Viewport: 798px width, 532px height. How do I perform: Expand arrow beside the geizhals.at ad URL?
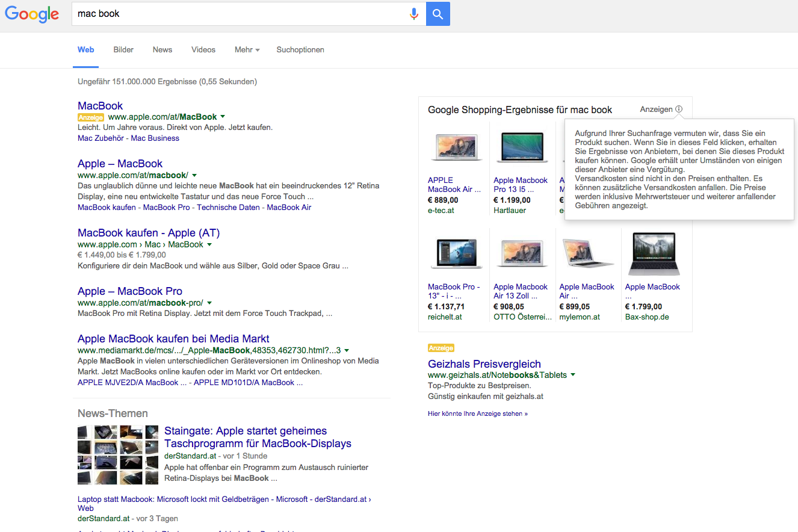(x=573, y=375)
